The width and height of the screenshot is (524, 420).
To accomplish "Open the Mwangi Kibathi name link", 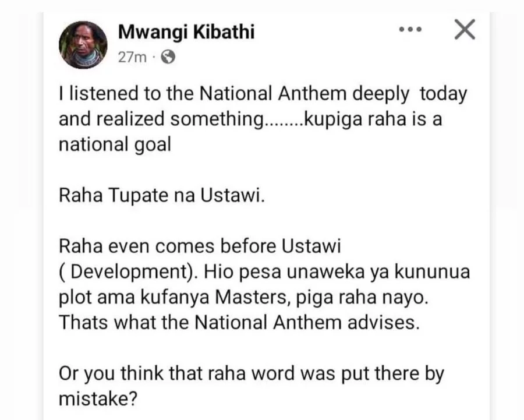I will point(186,32).
